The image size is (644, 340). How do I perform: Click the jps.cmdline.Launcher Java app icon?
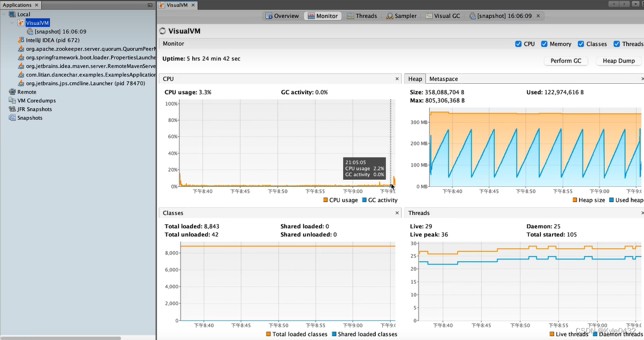21,83
